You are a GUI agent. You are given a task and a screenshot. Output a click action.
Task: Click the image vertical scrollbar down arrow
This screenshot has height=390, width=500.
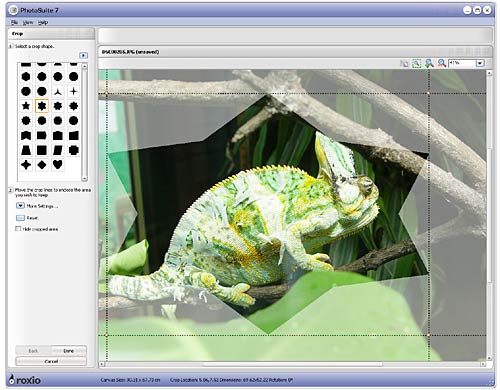tap(489, 358)
